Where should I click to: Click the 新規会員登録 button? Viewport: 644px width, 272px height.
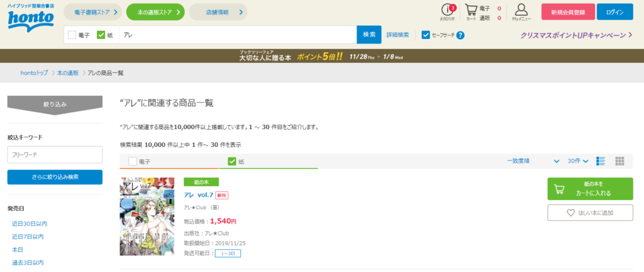tap(567, 12)
